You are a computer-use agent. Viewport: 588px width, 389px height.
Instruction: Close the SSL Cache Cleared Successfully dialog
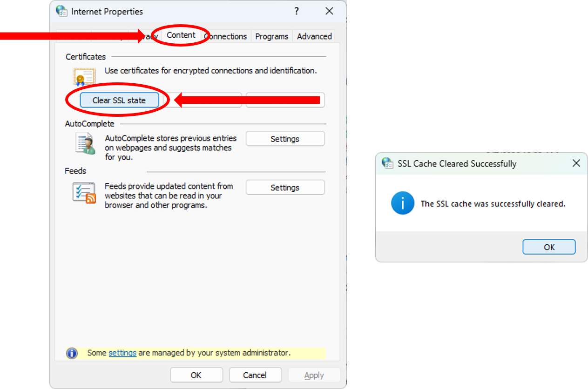click(x=576, y=163)
